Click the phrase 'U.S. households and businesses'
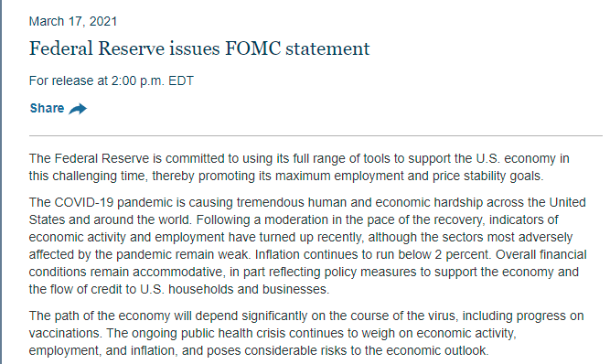Viewport: 610px width, 364px height. click(234, 289)
